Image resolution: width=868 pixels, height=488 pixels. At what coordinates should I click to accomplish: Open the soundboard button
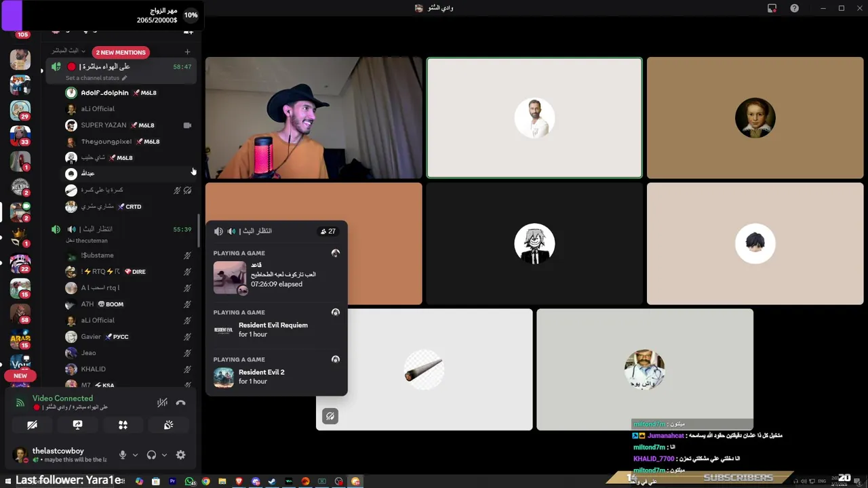pyautogui.click(x=168, y=425)
